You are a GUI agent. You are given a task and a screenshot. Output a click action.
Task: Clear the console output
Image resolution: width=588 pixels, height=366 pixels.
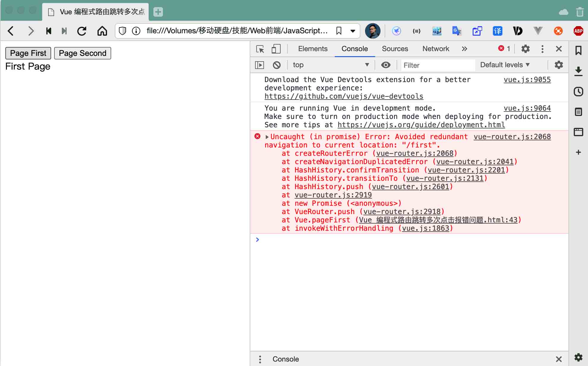coord(277,65)
